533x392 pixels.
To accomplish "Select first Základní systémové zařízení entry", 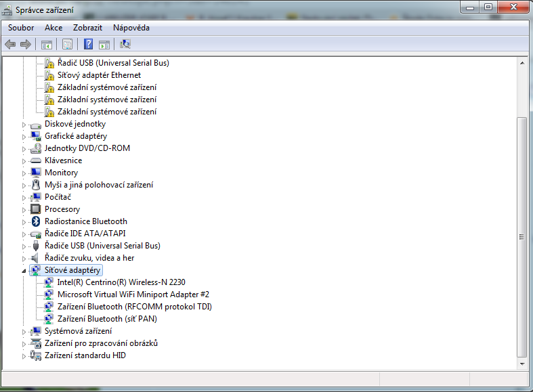I will (107, 87).
